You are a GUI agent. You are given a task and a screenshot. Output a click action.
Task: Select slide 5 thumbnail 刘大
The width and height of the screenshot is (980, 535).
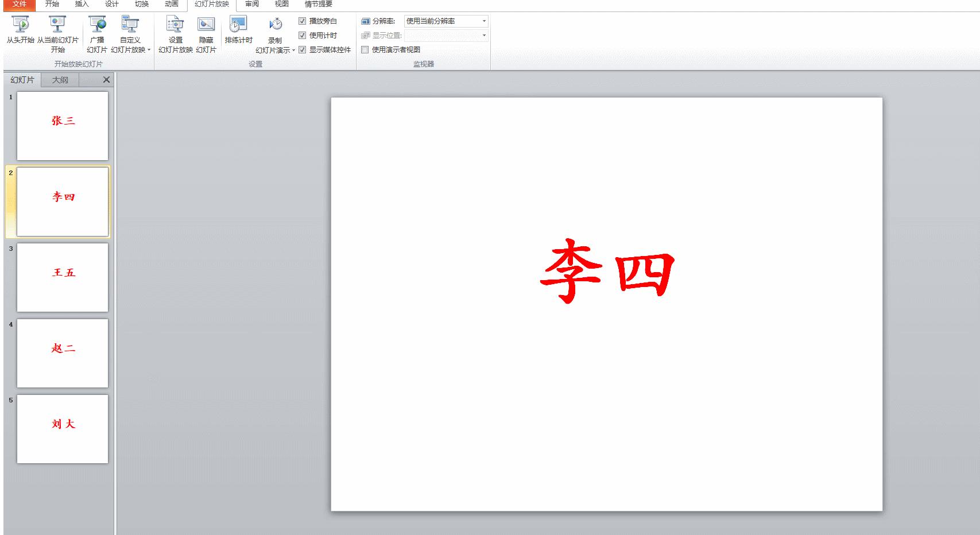(x=63, y=429)
